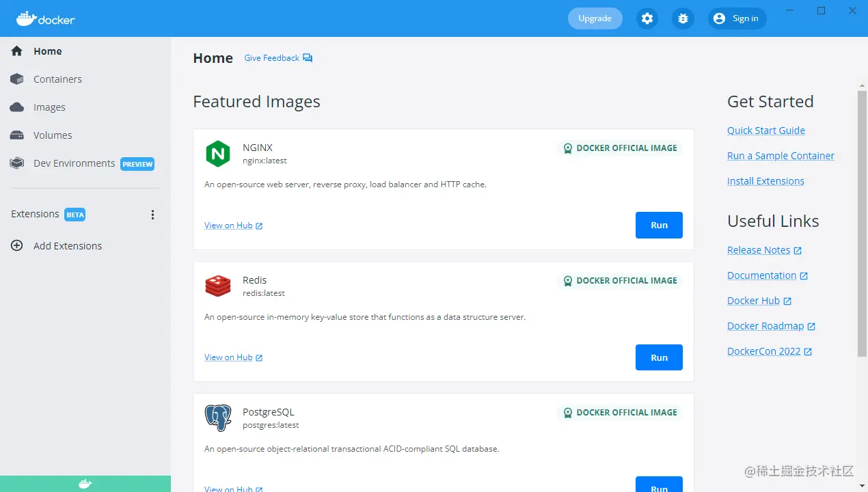Click the Upgrade button
868x492 pixels.
(595, 18)
